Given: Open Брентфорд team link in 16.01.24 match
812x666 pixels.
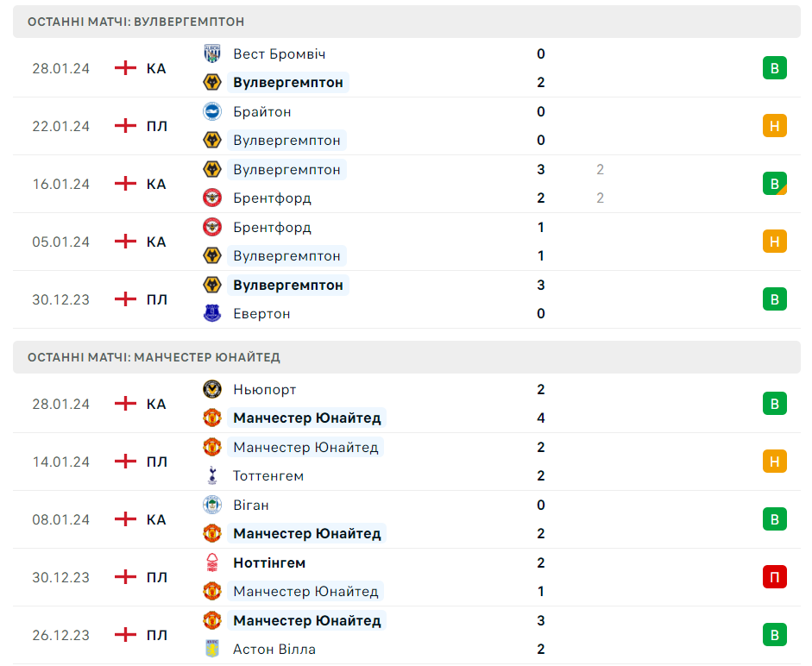Looking at the screenshot, I should pos(272,198).
